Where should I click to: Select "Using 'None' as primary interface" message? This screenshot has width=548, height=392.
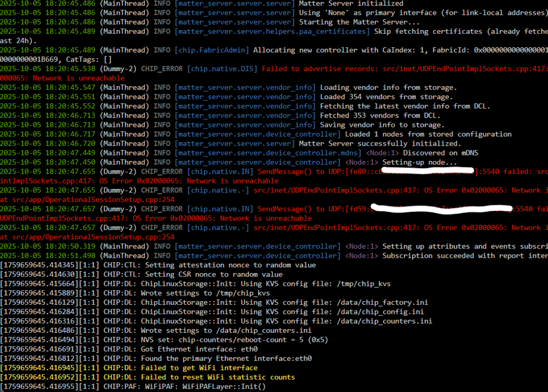pos(368,13)
